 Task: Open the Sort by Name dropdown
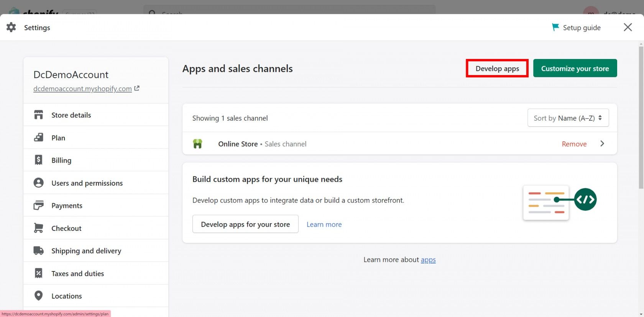coord(568,118)
